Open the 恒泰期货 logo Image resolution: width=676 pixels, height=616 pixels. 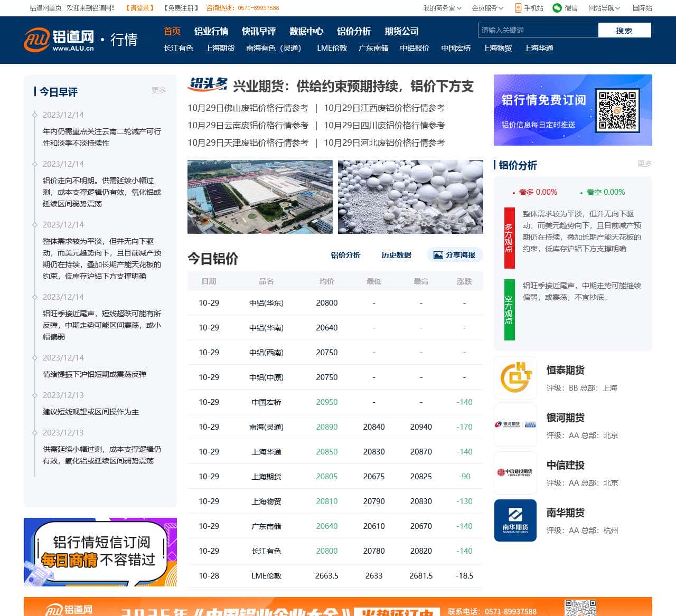[x=515, y=378]
